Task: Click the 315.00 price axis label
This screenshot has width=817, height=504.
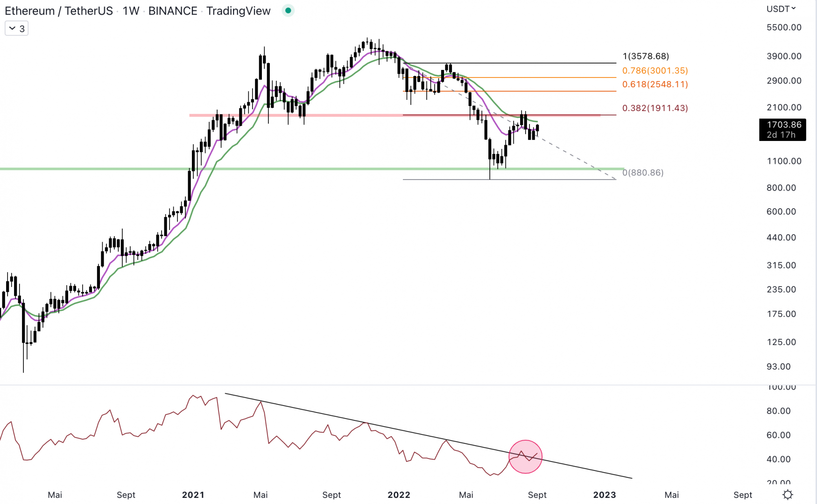Action: point(781,266)
